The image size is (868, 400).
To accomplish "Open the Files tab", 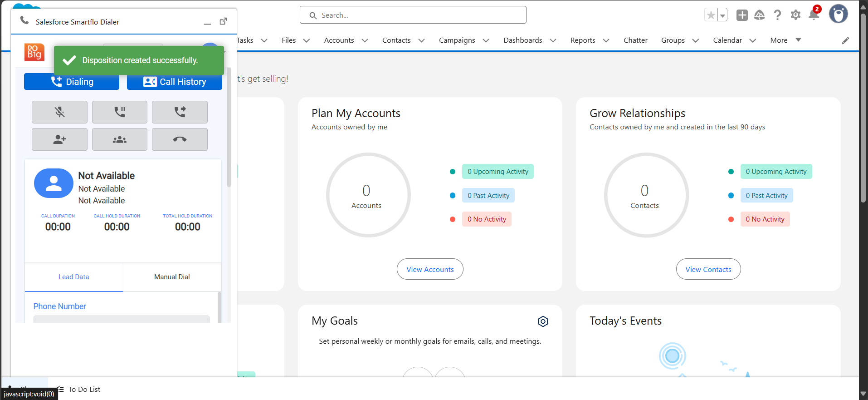I will [x=288, y=40].
